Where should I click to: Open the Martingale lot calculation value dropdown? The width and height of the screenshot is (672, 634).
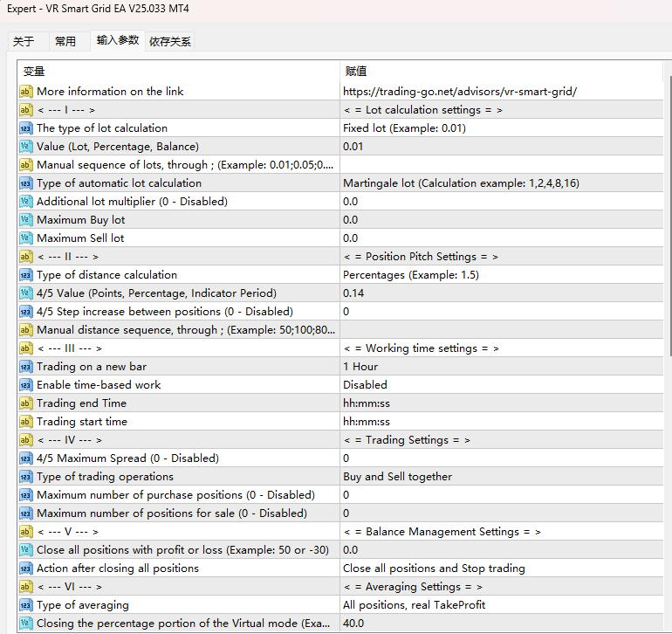point(502,183)
